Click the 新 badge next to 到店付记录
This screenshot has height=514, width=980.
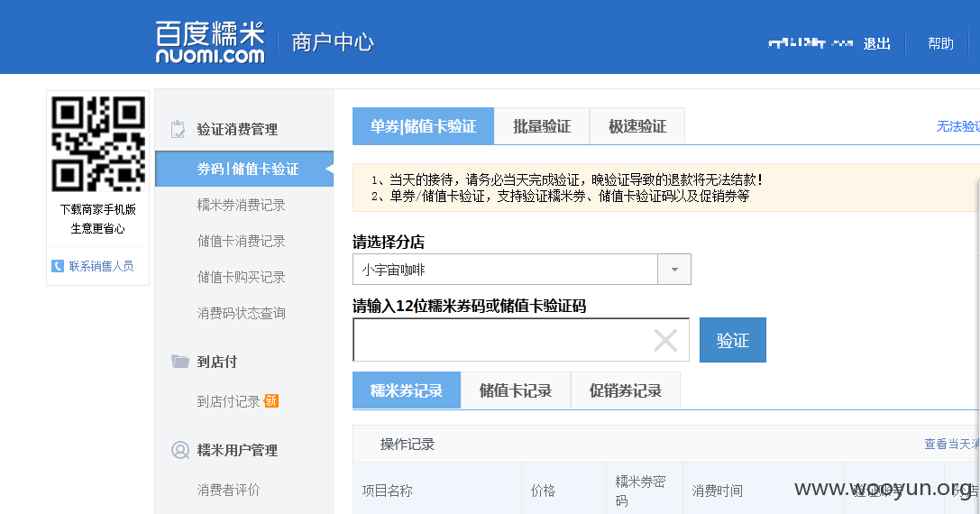click(x=271, y=400)
